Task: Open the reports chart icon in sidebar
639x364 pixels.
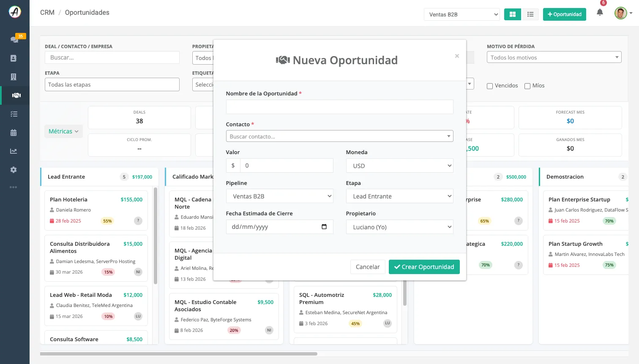Action: (14, 151)
